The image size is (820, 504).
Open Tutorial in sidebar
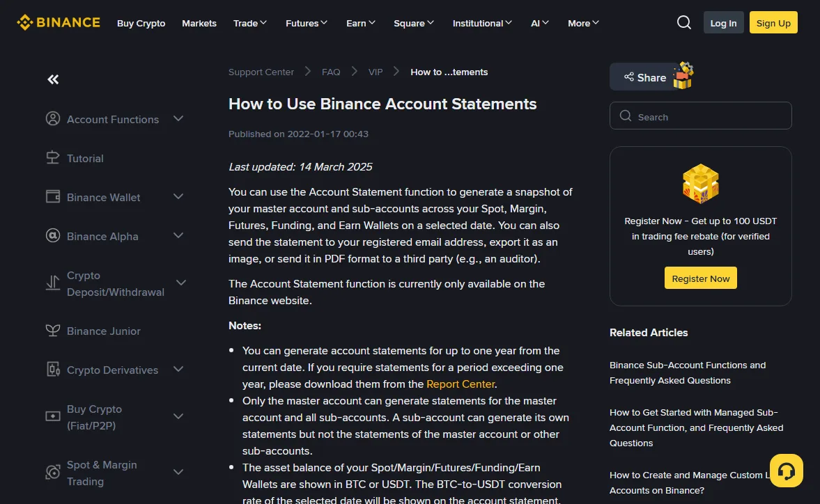[85, 158]
